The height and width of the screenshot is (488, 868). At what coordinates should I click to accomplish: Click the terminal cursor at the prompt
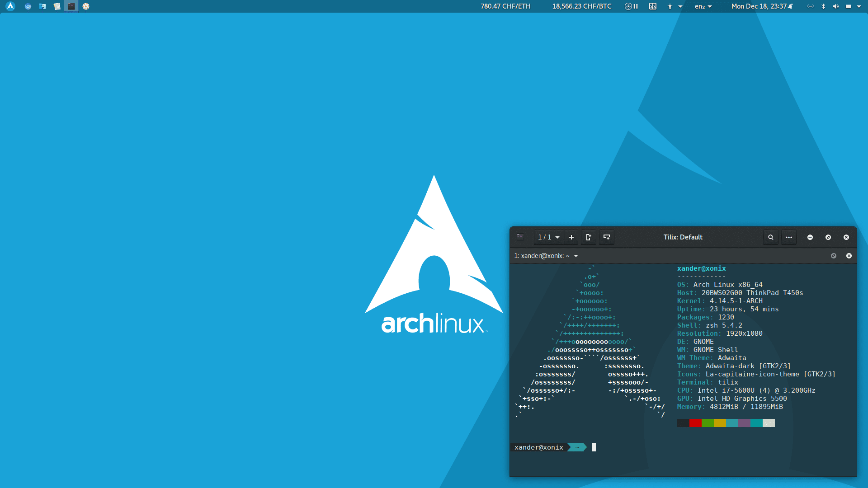click(x=594, y=447)
